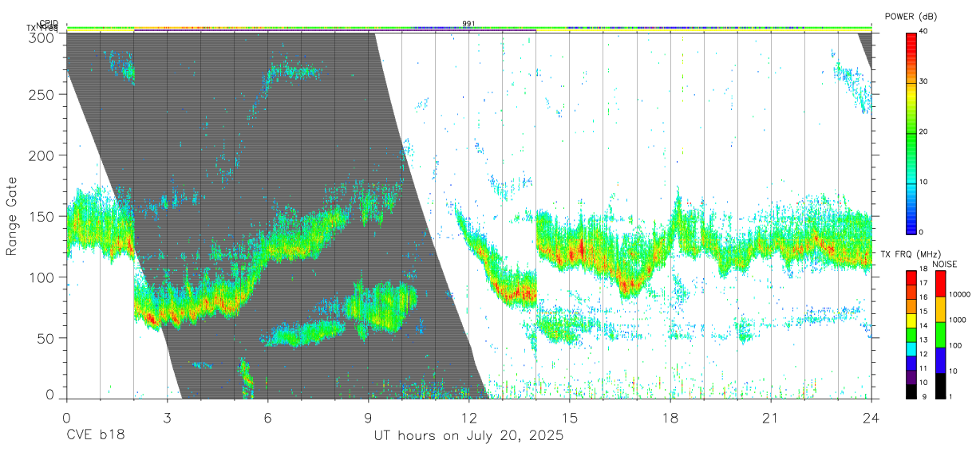
Task: Click the 3 tick on UT hours axis
Action: (x=168, y=417)
